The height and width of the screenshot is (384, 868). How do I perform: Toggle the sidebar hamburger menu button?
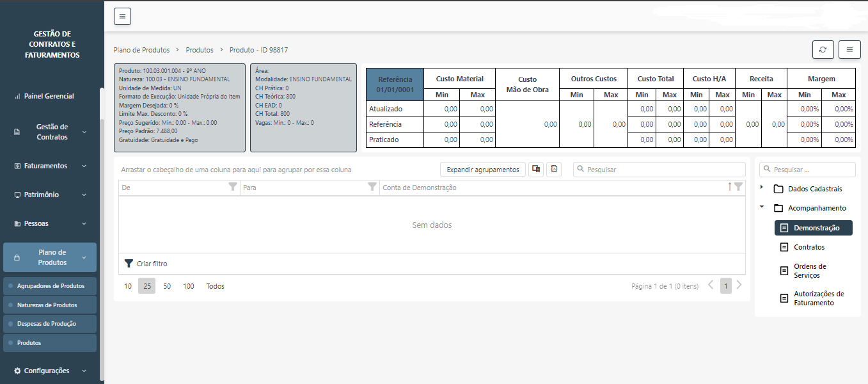122,16
